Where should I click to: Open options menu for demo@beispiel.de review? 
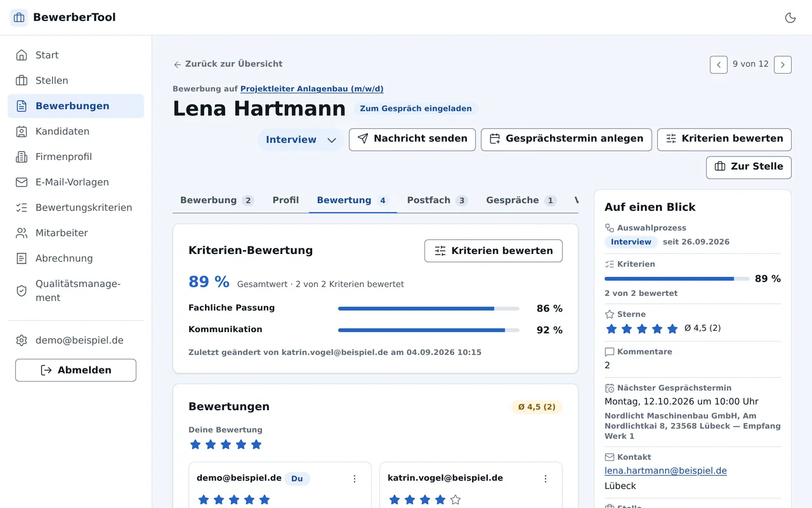click(x=355, y=479)
